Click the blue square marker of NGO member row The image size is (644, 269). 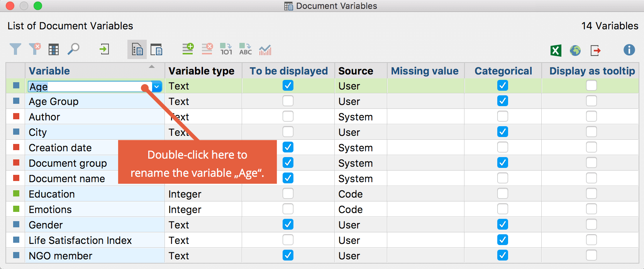point(16,255)
